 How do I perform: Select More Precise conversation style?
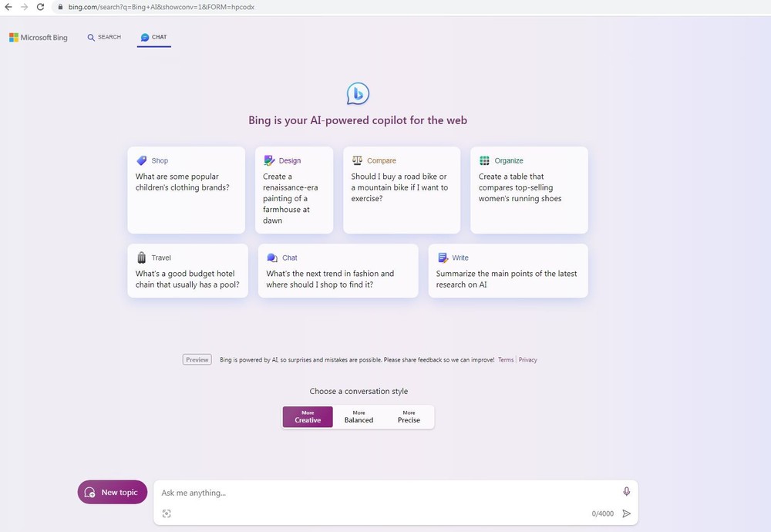(409, 416)
